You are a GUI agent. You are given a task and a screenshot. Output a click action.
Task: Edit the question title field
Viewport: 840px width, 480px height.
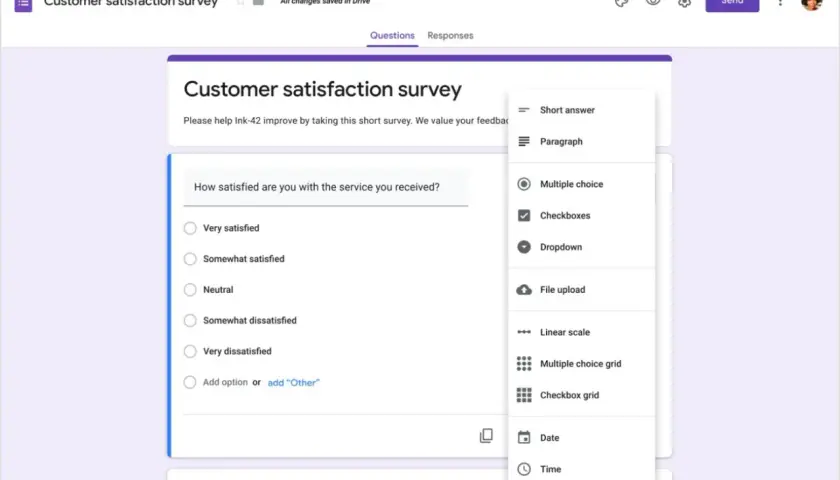(326, 188)
